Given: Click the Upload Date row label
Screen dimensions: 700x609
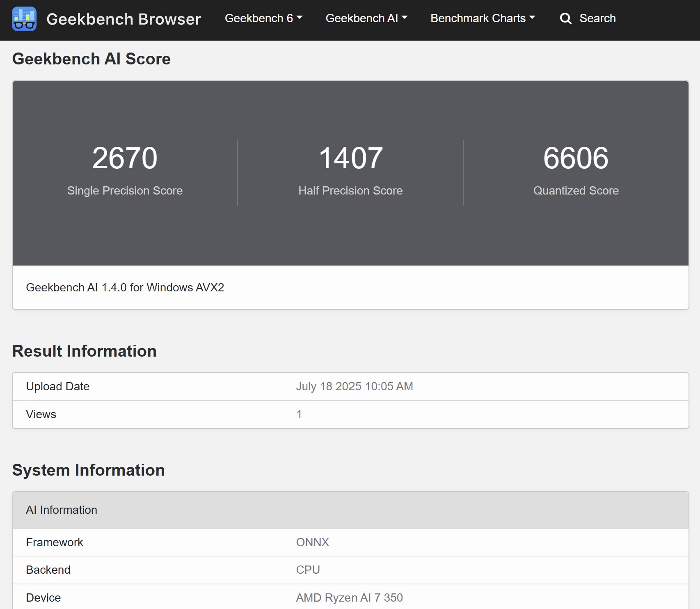Looking at the screenshot, I should (x=58, y=387).
